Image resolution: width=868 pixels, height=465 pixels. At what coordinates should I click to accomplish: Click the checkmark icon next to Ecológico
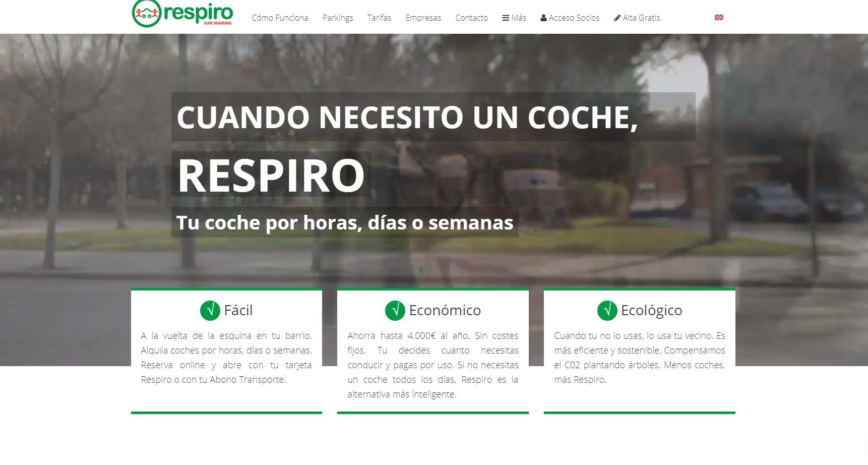[x=607, y=311]
